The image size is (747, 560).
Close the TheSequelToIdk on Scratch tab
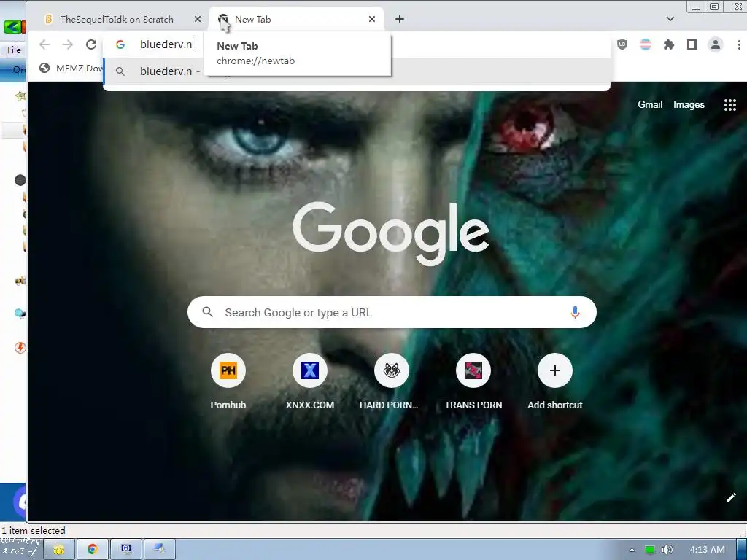coord(198,19)
